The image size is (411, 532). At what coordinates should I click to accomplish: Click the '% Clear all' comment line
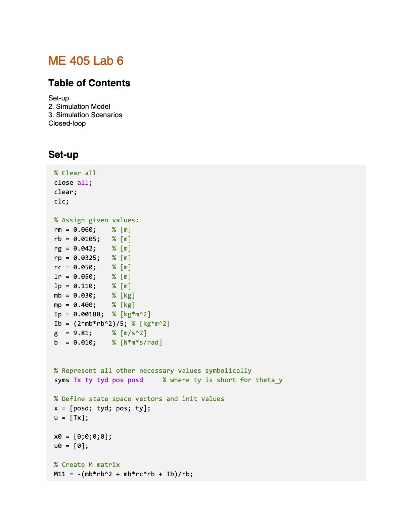pos(75,173)
